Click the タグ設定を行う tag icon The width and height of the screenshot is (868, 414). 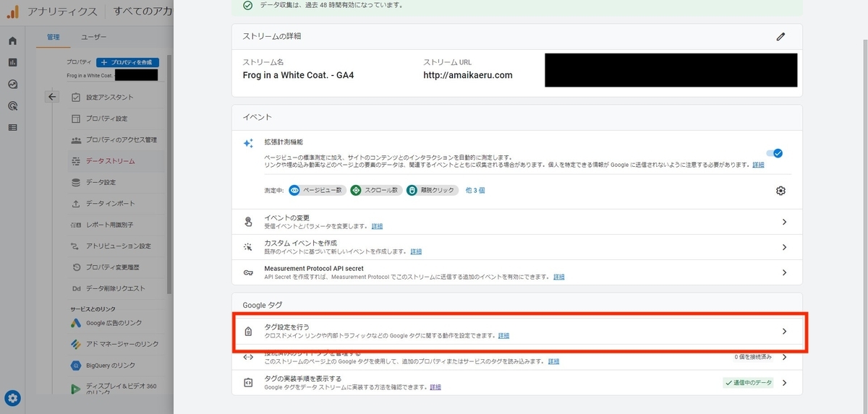[248, 332]
